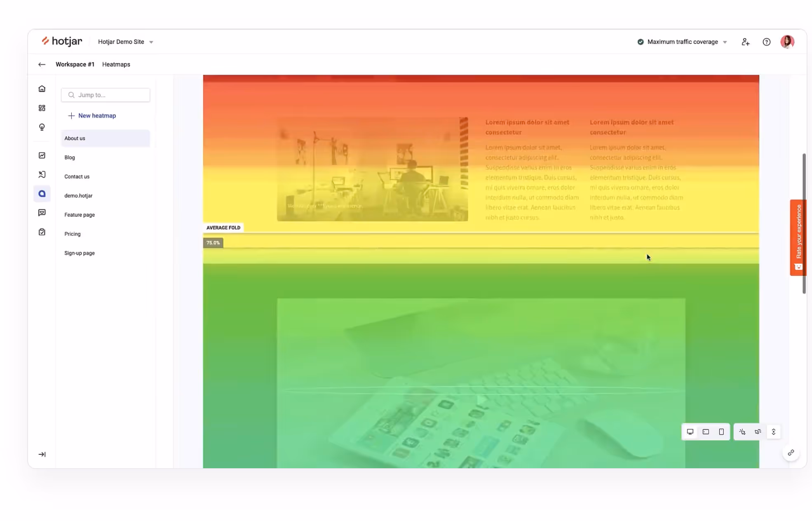This screenshot has width=812, height=521.
Task: Open the Highlights lightbulb icon
Action: point(42,127)
